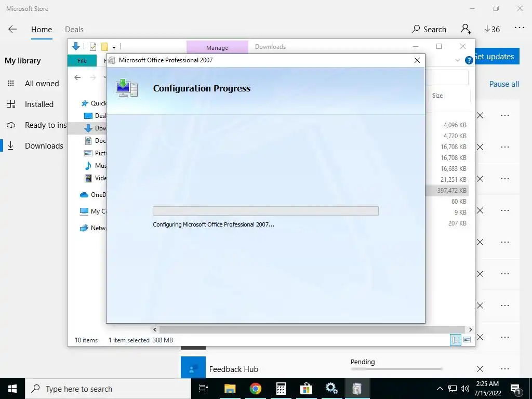Click Search in Microsoft Store
Viewport: 532px width, 399px height.
pyautogui.click(x=429, y=29)
